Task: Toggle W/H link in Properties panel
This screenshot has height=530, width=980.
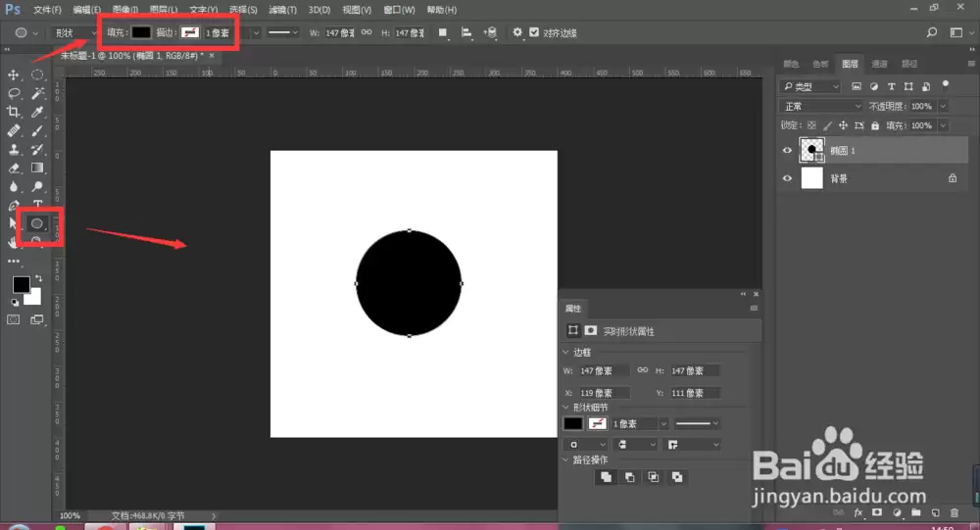Action: tap(643, 370)
